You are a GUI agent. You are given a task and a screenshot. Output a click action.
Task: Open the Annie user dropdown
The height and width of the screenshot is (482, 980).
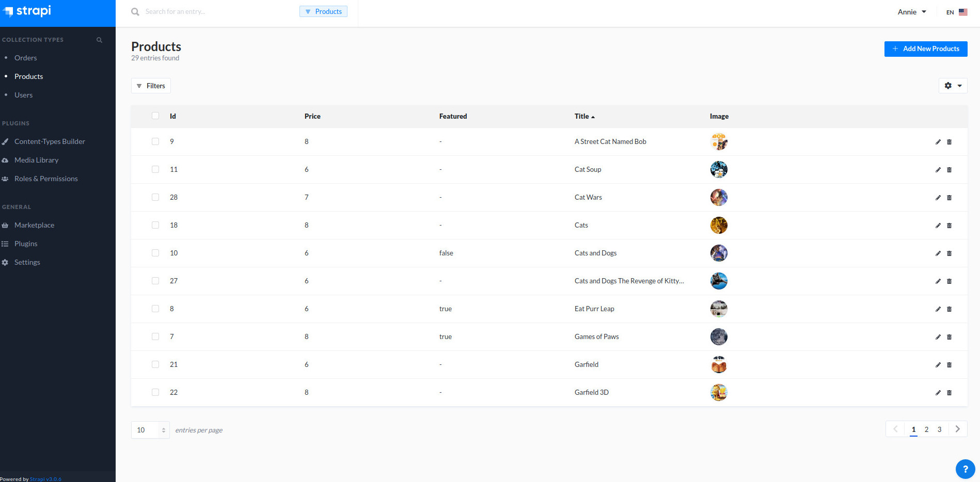[912, 12]
